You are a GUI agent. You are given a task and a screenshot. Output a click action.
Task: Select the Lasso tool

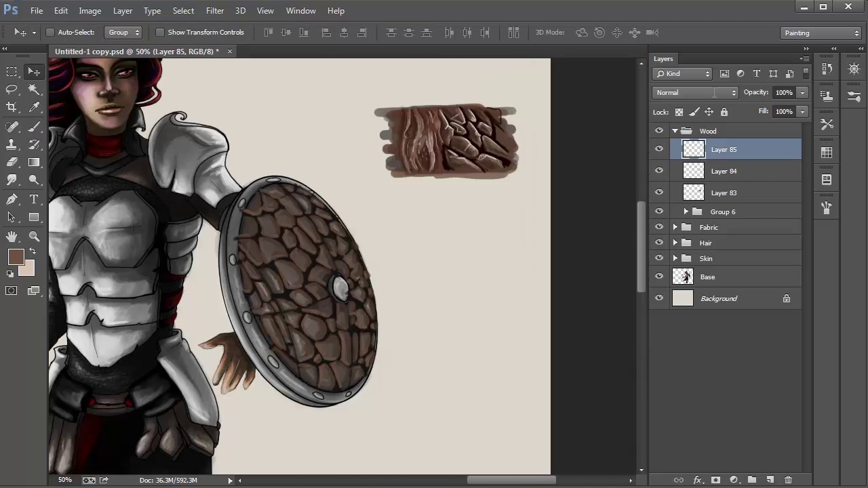pyautogui.click(x=12, y=89)
